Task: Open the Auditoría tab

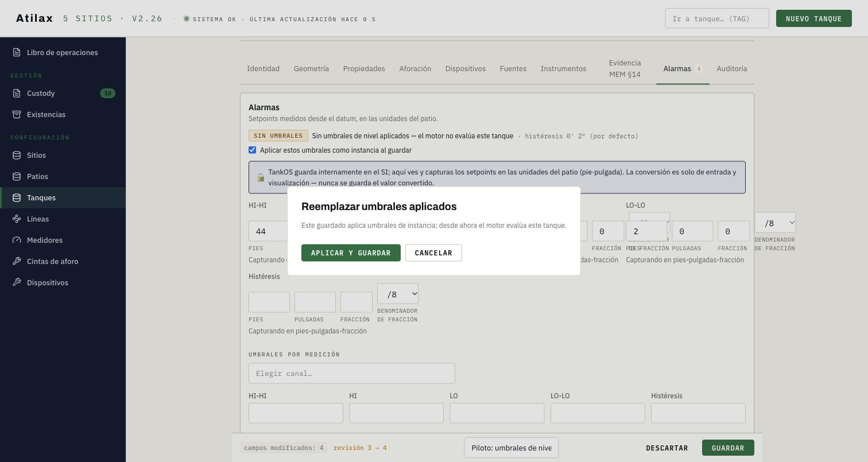Action: (732, 68)
